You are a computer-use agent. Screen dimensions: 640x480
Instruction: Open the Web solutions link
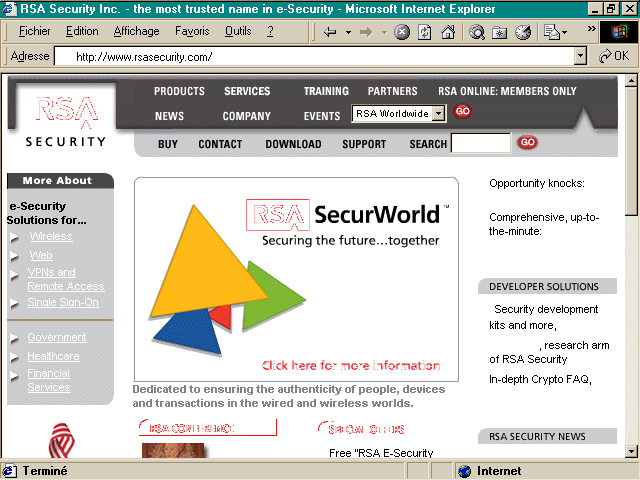[41, 255]
